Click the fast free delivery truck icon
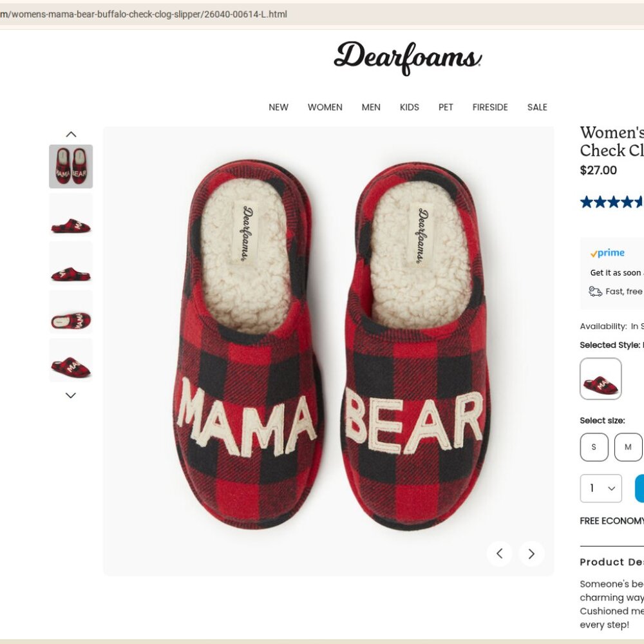Viewport: 644px width, 644px height. [x=595, y=291]
